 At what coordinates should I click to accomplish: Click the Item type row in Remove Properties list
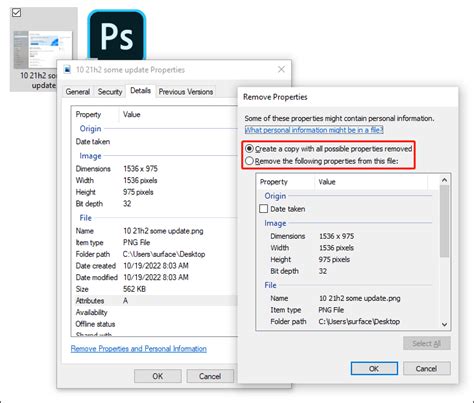tap(347, 310)
